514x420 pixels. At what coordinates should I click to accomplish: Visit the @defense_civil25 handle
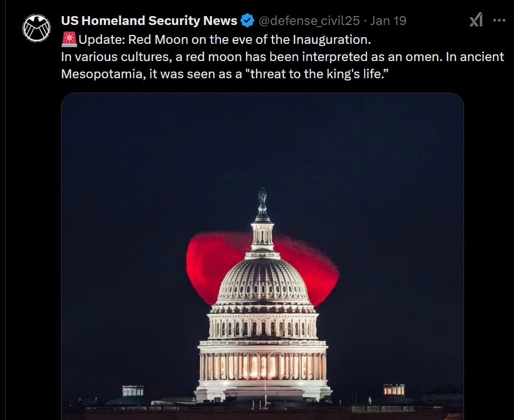[x=309, y=21]
